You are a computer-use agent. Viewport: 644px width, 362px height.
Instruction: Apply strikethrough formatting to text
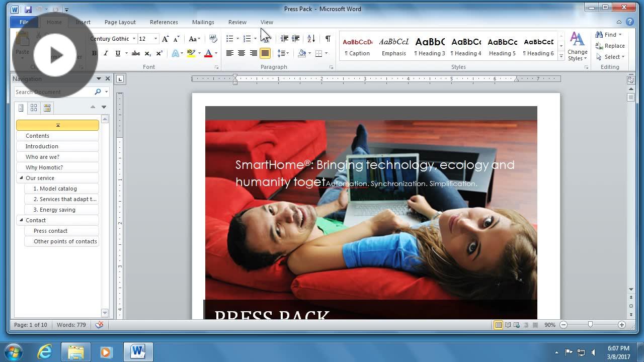click(135, 53)
